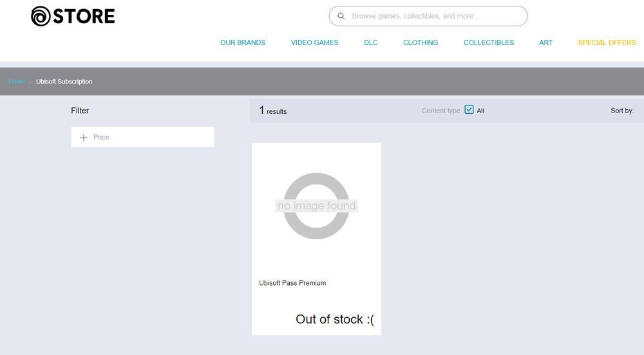Toggle the All content type checkbox
644x355 pixels.
[469, 110]
